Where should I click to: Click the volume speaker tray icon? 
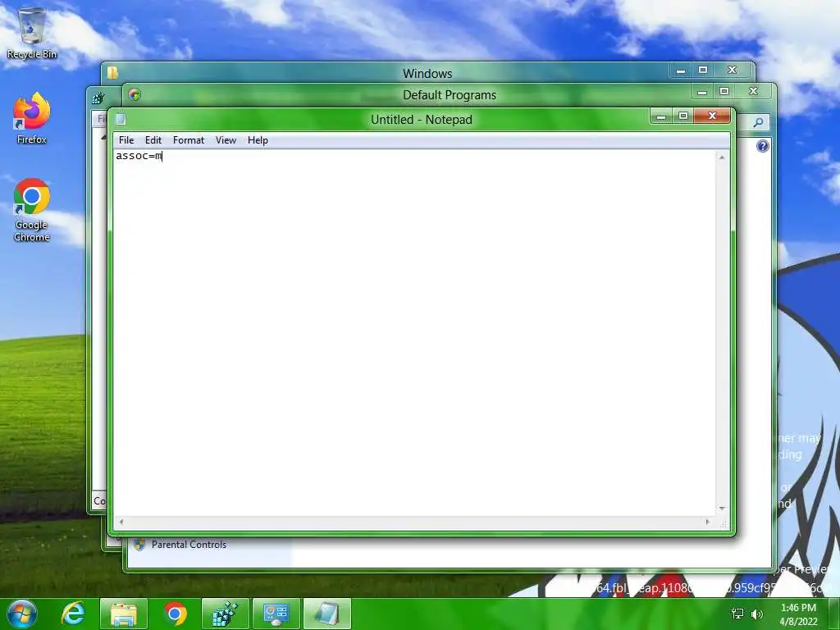(757, 614)
